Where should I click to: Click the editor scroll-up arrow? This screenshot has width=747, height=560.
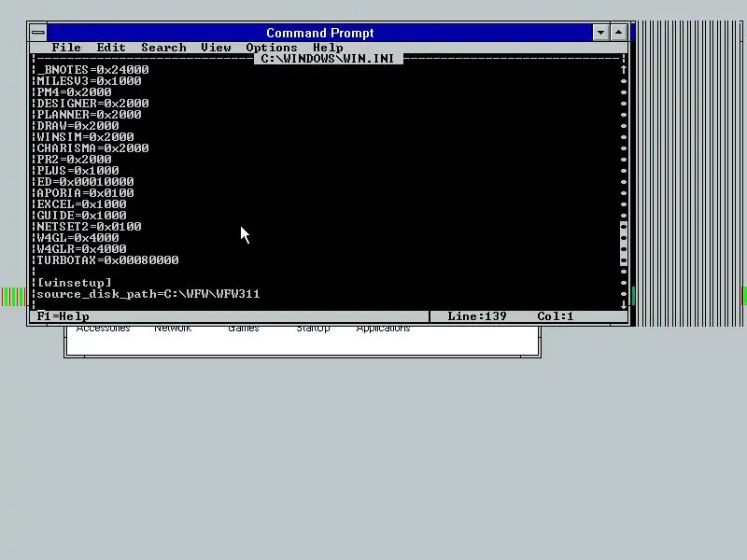point(624,69)
